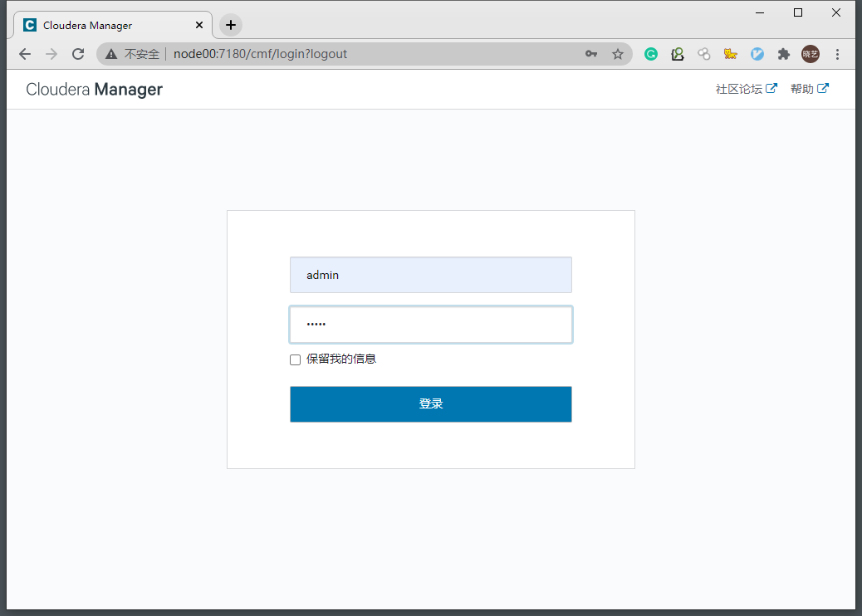Click the username field containing admin

431,275
